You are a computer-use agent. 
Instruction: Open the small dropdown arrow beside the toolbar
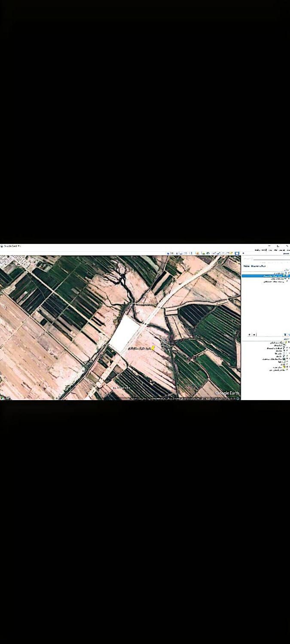click(243, 253)
